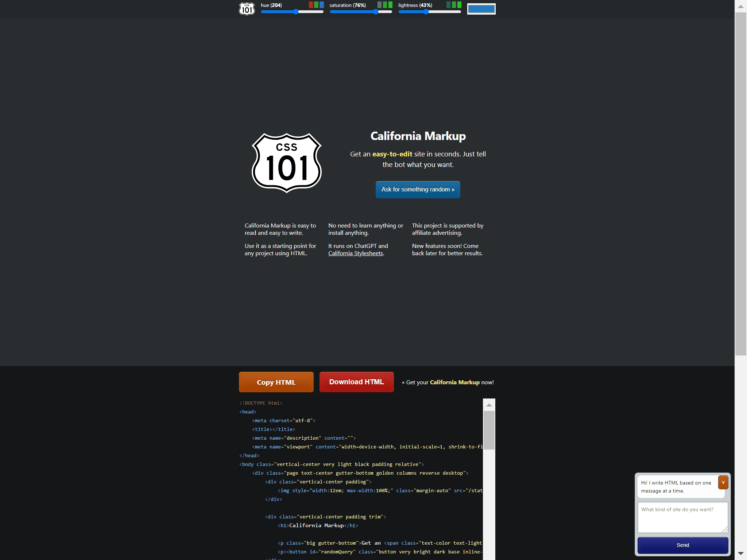The width and height of the screenshot is (747, 560).
Task: Select the green hue preset swatch
Action: pyautogui.click(x=316, y=5)
